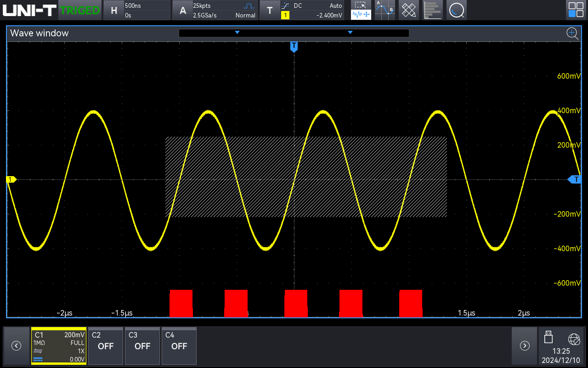This screenshot has height=368, width=588.
Task: Open C1 channel 200mV settings
Action: click(59, 346)
